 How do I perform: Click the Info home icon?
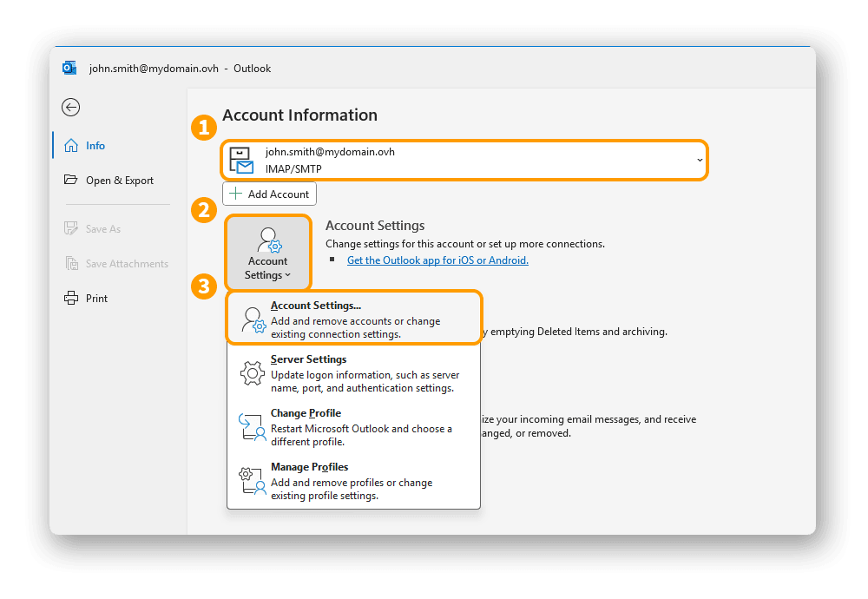(71, 146)
